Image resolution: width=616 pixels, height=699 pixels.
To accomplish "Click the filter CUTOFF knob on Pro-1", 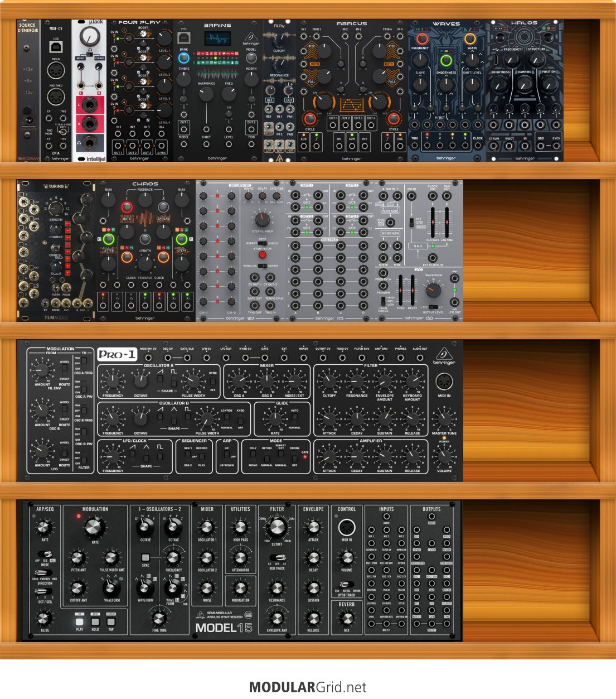I will pyautogui.click(x=329, y=383).
